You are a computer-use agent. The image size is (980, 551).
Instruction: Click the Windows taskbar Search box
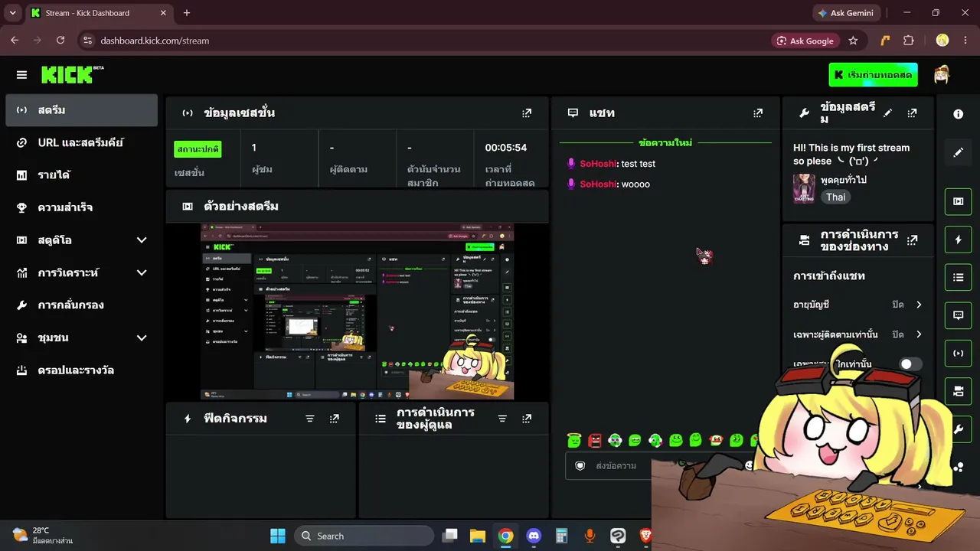coord(364,536)
